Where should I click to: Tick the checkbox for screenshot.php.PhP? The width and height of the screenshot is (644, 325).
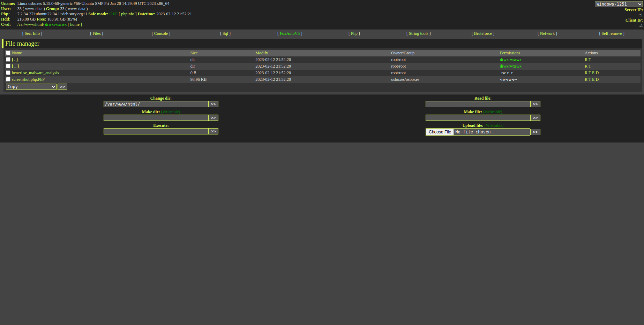[x=8, y=79]
